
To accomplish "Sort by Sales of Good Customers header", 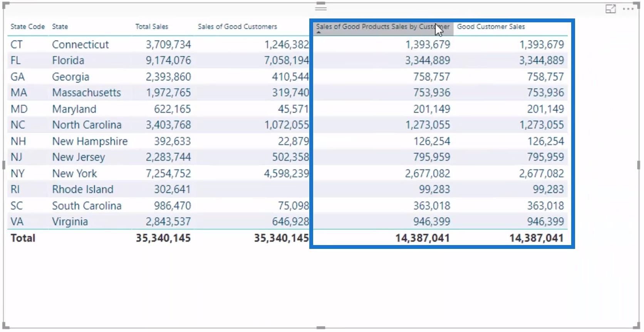I will (x=237, y=27).
